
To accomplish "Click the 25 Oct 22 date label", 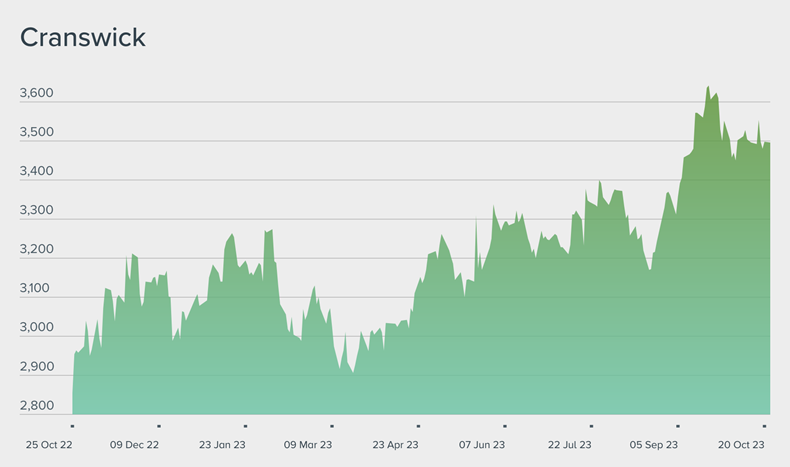I will [x=48, y=445].
